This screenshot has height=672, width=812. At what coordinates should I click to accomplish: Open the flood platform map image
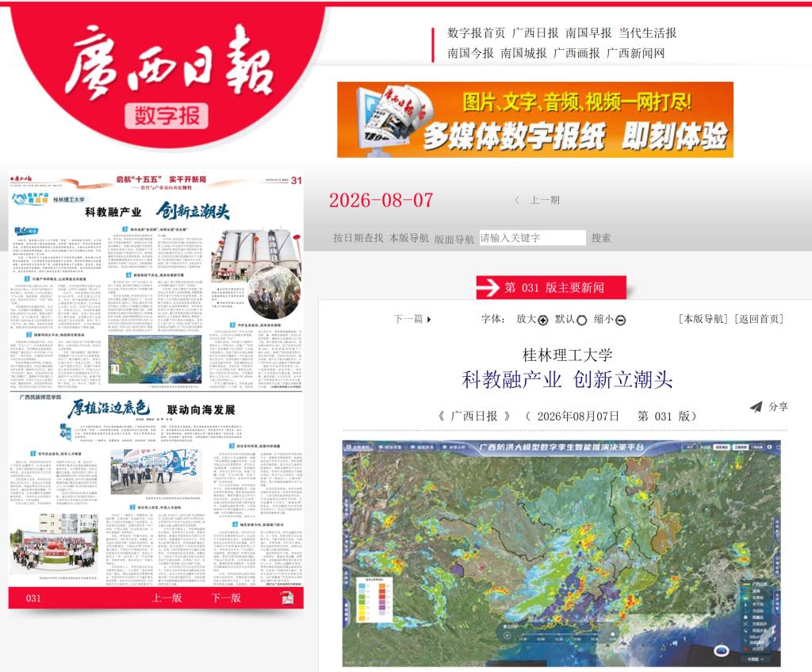pyautogui.click(x=561, y=553)
